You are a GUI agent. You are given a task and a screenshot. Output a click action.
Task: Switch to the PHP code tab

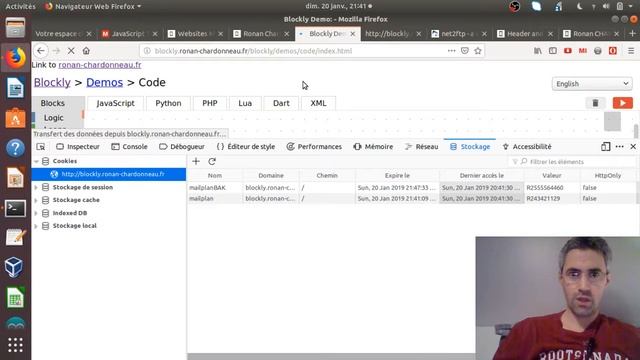pyautogui.click(x=210, y=103)
